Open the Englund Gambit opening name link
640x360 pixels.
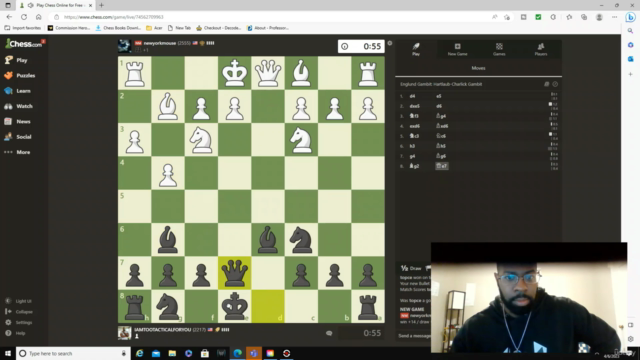(441, 84)
